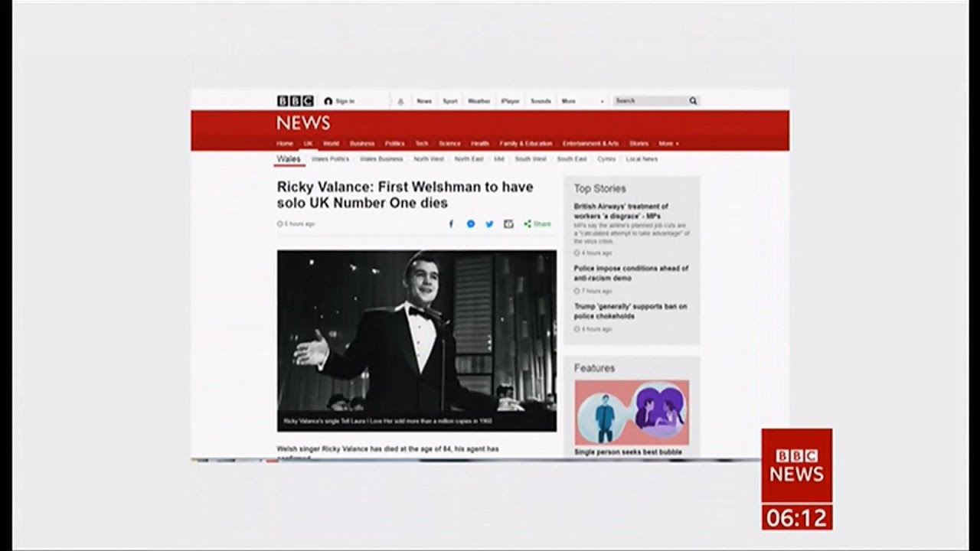Click the photo caption about Tell Laura
Screen dimensions: 980x551
tap(387, 422)
